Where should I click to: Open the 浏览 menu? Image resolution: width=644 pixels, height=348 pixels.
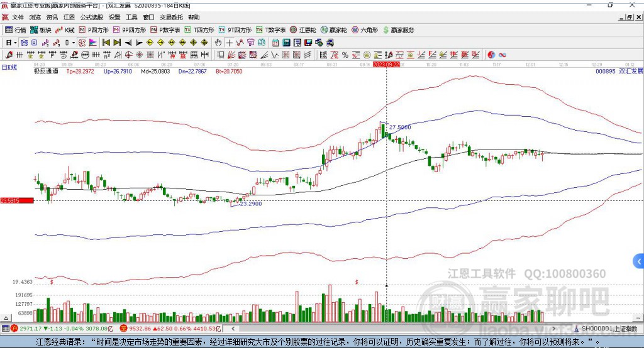coord(35,17)
